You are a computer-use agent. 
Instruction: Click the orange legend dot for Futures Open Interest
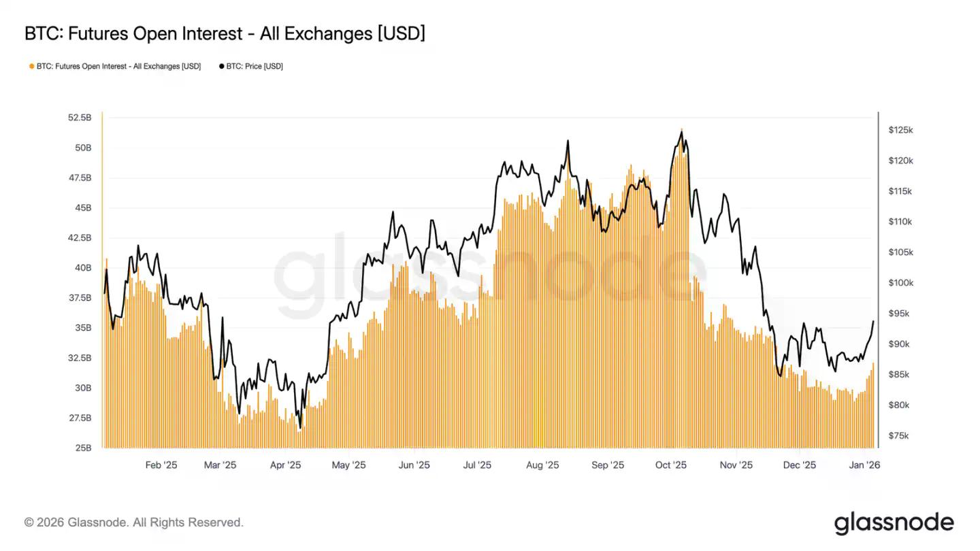point(31,66)
